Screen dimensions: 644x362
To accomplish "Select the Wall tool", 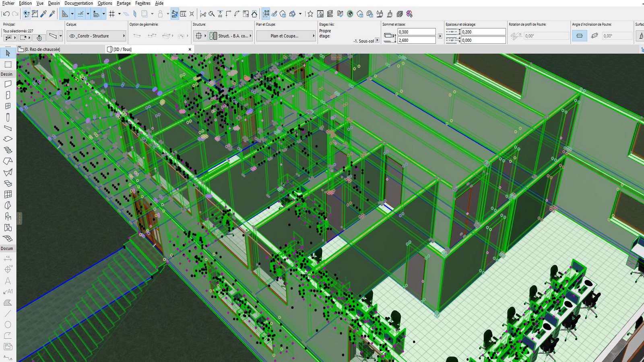I will [x=8, y=84].
